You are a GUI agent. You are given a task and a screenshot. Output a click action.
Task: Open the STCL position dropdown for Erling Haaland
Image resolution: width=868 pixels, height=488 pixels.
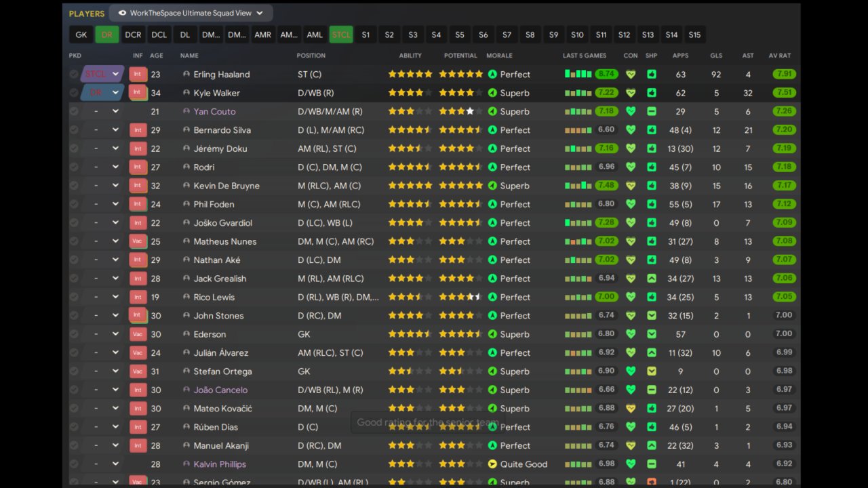[102, 74]
